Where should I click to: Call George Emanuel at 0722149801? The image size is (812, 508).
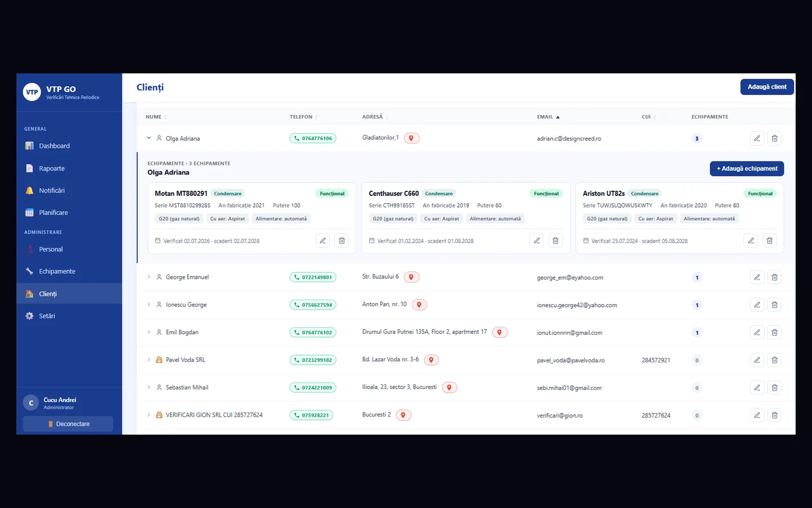tap(313, 277)
